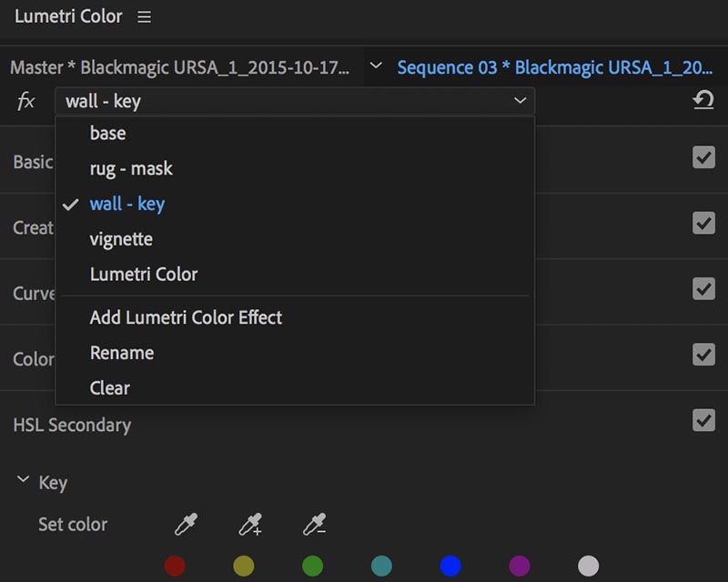Select the green color swatch
This screenshot has height=582, width=728.
tap(312, 567)
